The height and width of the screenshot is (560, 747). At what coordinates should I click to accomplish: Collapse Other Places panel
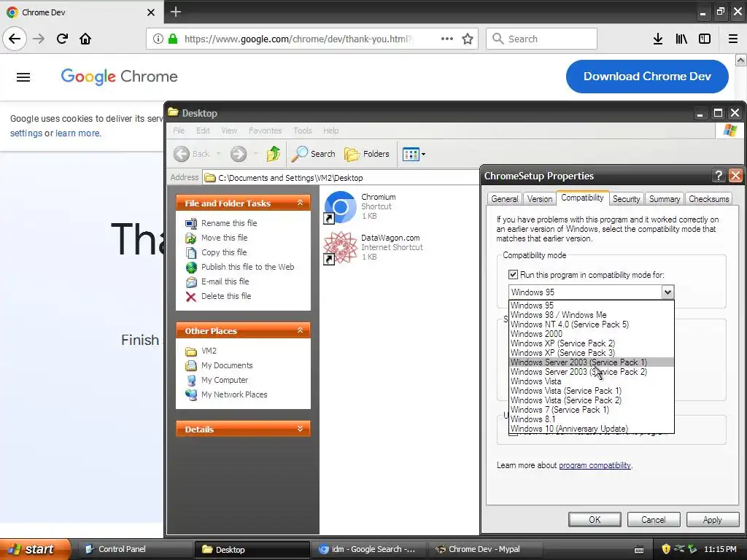coord(300,330)
